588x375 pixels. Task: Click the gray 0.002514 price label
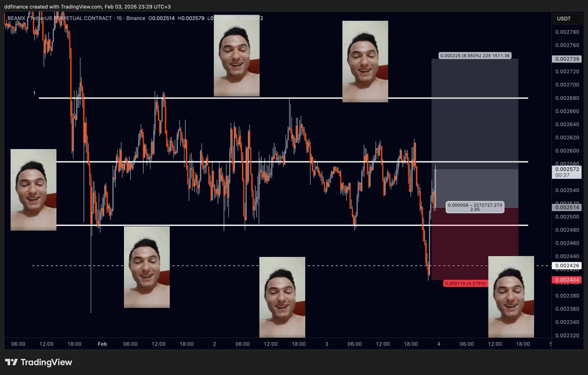pos(566,207)
